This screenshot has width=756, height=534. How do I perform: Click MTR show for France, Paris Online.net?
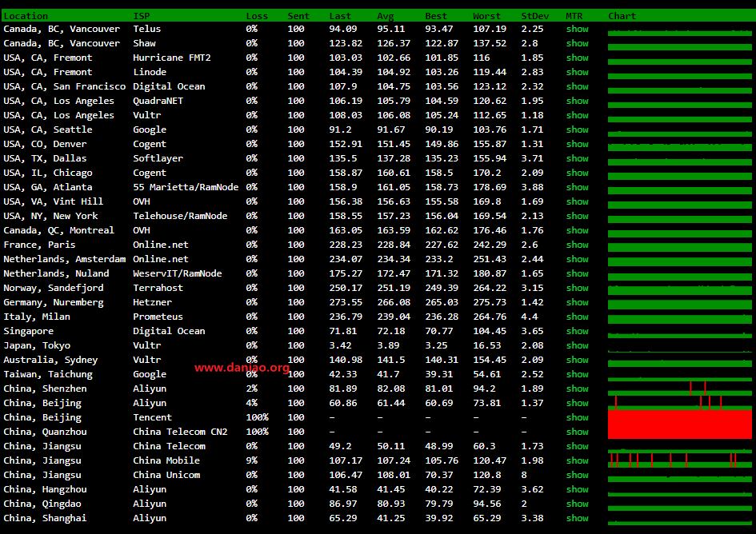[x=577, y=245]
